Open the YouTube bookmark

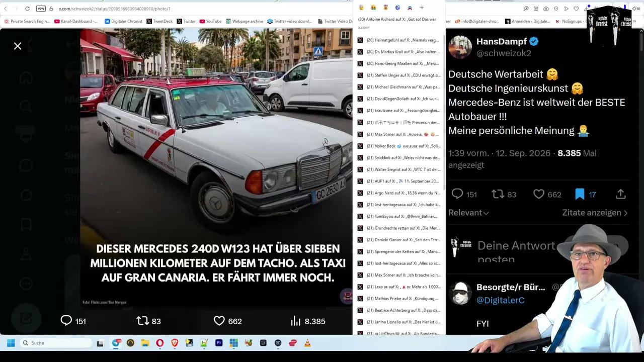210,21
